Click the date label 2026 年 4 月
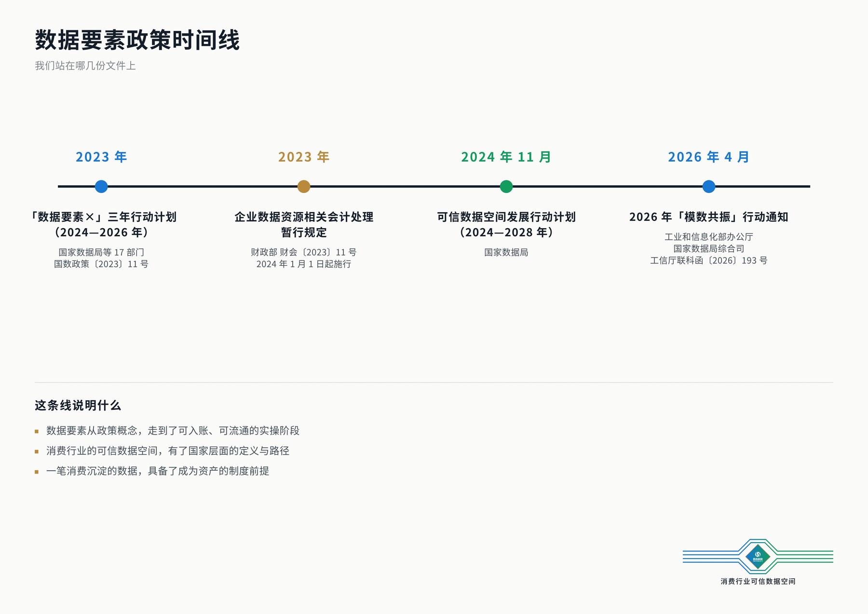Screen dimensions: 868x614 pos(709,157)
